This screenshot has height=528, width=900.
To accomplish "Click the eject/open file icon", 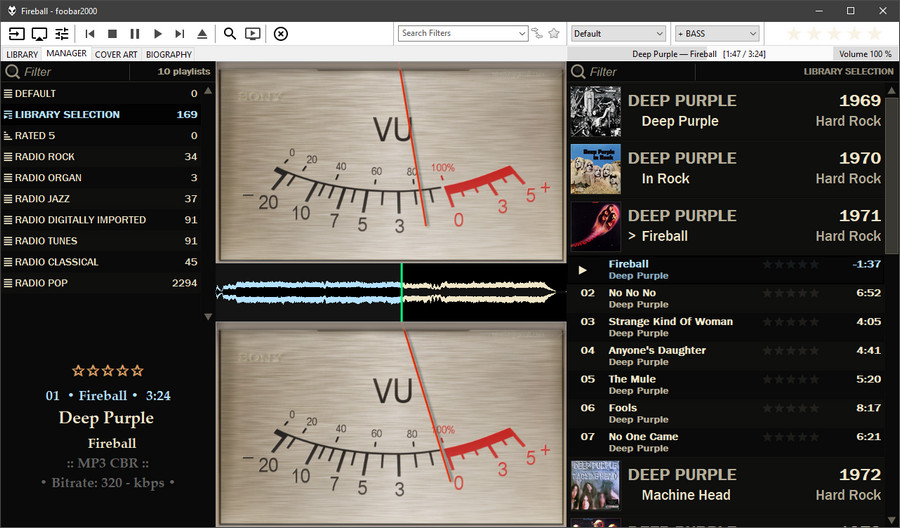I will [202, 34].
